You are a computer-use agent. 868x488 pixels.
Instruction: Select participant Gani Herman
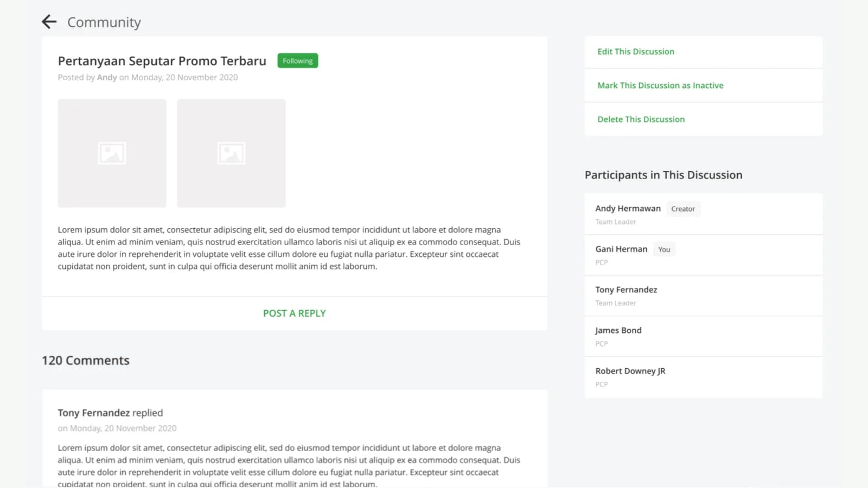coord(704,255)
